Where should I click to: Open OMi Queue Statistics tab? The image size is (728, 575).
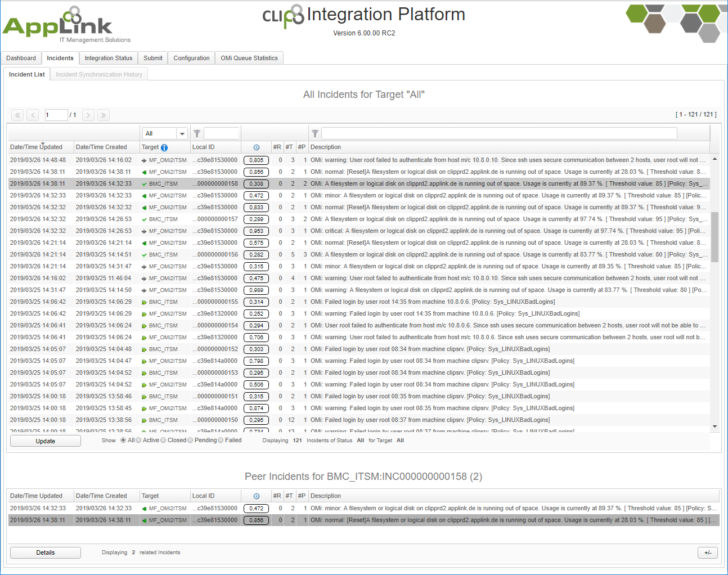click(249, 58)
